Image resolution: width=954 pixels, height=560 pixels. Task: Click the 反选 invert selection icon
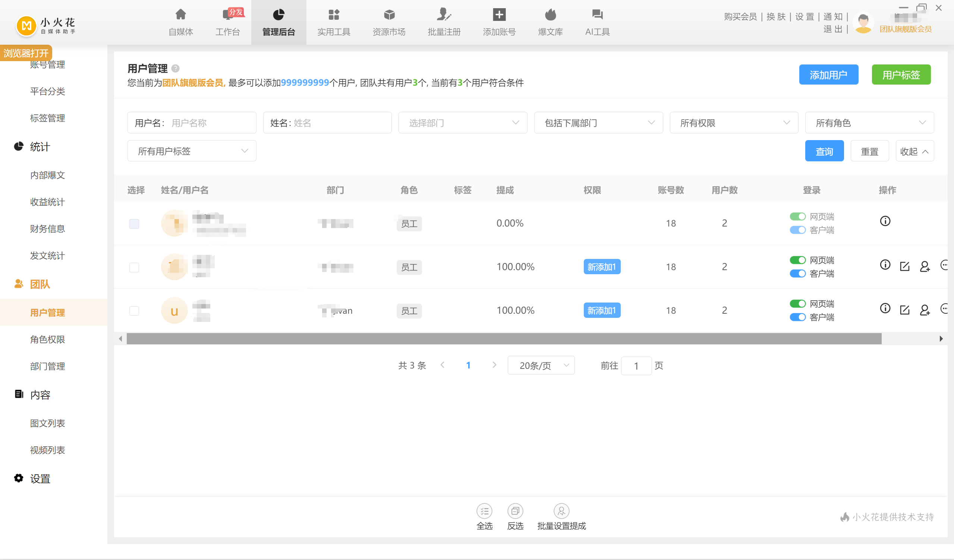515,511
